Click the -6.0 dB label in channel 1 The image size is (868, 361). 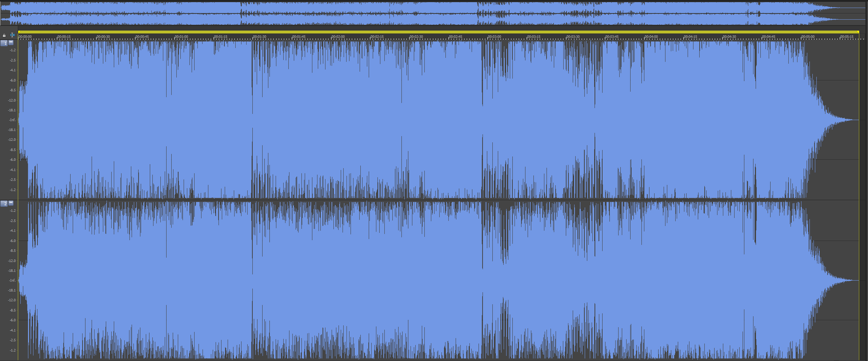point(13,80)
